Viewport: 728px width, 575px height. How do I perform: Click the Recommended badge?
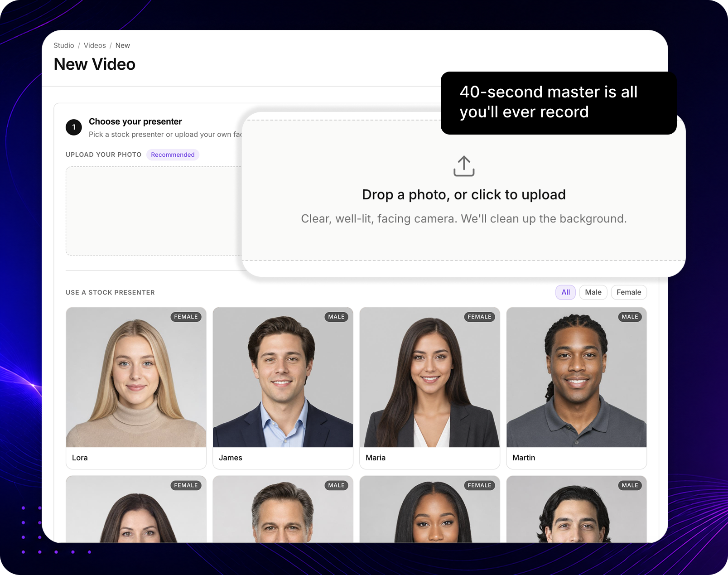pyautogui.click(x=173, y=155)
